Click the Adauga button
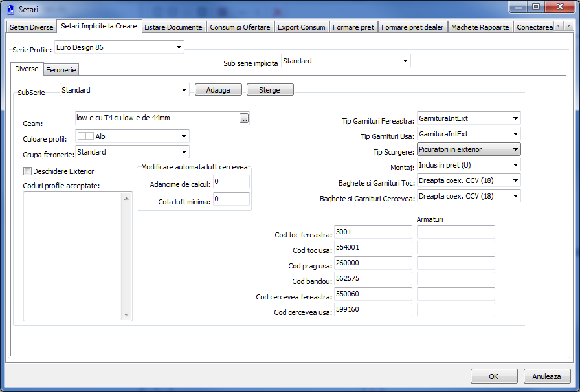This screenshot has width=580, height=392. pyautogui.click(x=218, y=90)
